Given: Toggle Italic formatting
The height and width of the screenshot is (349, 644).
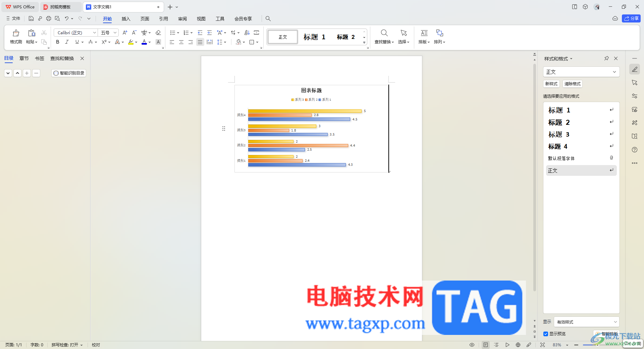Looking at the screenshot, I should (x=67, y=42).
